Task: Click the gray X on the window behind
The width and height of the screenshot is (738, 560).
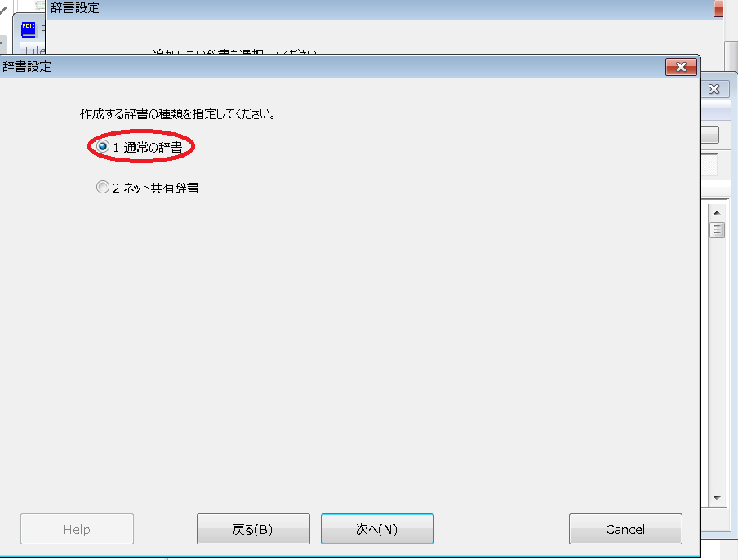Action: 714,89
